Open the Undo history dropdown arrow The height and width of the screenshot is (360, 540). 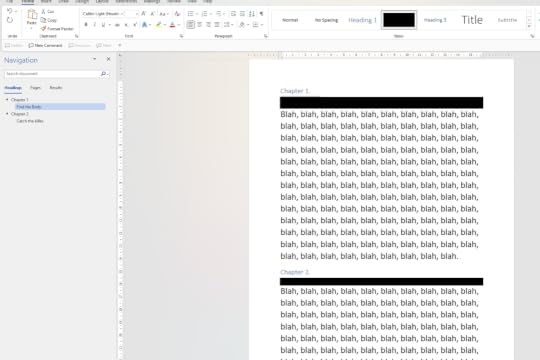[x=16, y=11]
